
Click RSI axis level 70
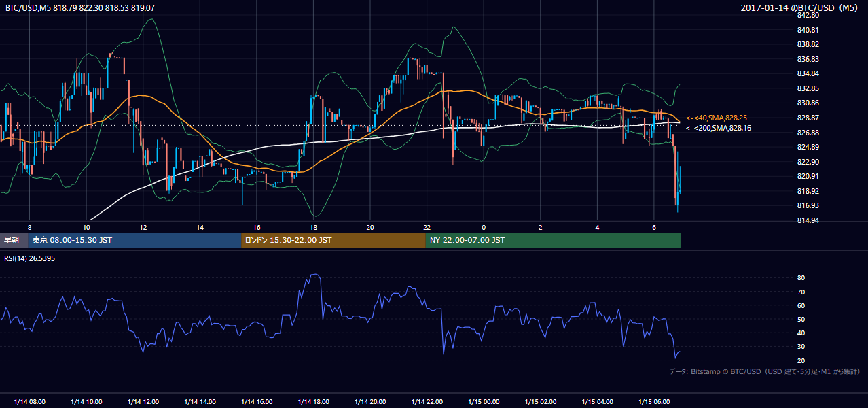[x=801, y=292]
